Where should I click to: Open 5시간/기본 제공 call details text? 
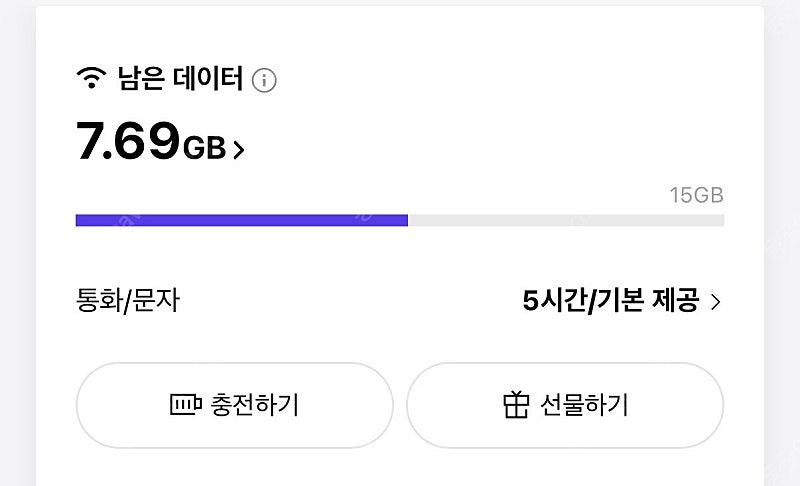pos(611,300)
